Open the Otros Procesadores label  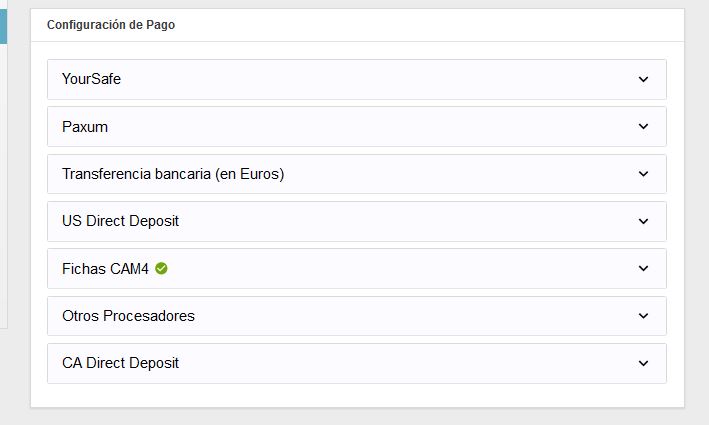tap(128, 316)
